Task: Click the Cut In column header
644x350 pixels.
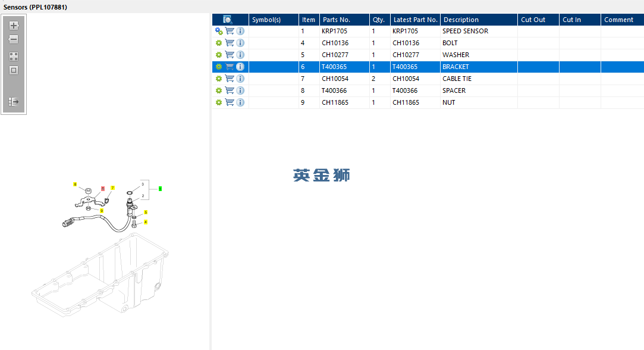Action: point(580,20)
